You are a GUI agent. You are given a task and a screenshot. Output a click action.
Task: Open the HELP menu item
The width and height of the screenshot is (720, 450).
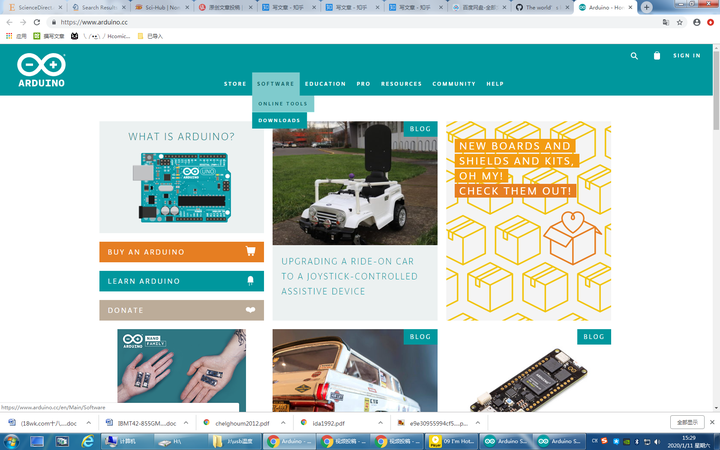click(x=495, y=84)
